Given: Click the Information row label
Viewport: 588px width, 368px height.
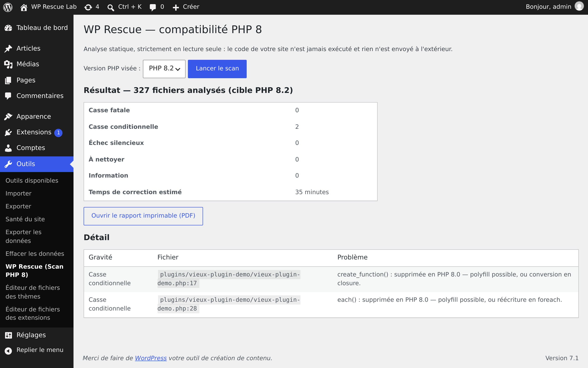Looking at the screenshot, I should 108,176.
